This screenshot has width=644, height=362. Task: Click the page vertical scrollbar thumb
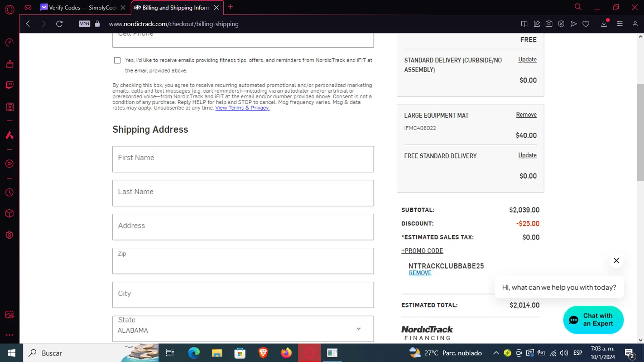pyautogui.click(x=640, y=132)
